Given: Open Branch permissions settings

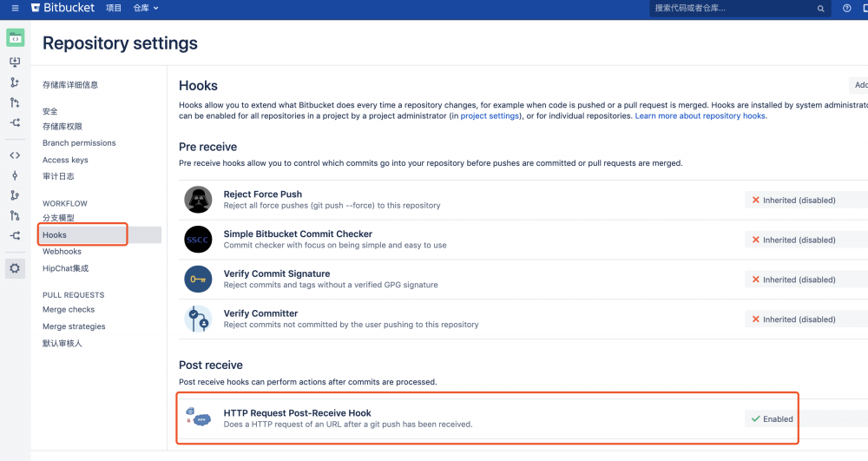Looking at the screenshot, I should coord(79,142).
